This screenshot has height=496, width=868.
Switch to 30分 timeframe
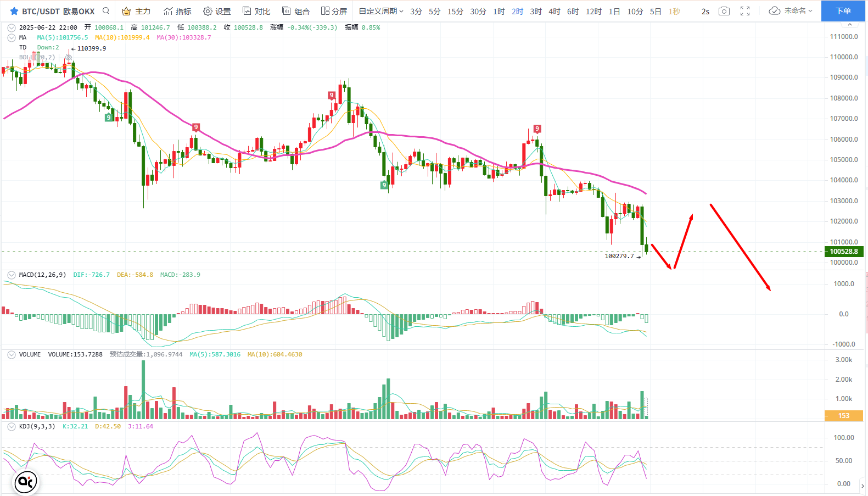(478, 11)
